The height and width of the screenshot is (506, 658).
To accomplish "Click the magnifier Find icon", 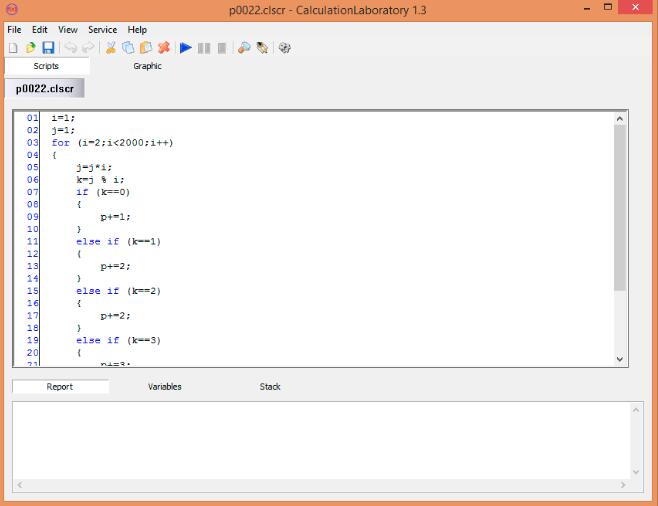I will [x=244, y=48].
